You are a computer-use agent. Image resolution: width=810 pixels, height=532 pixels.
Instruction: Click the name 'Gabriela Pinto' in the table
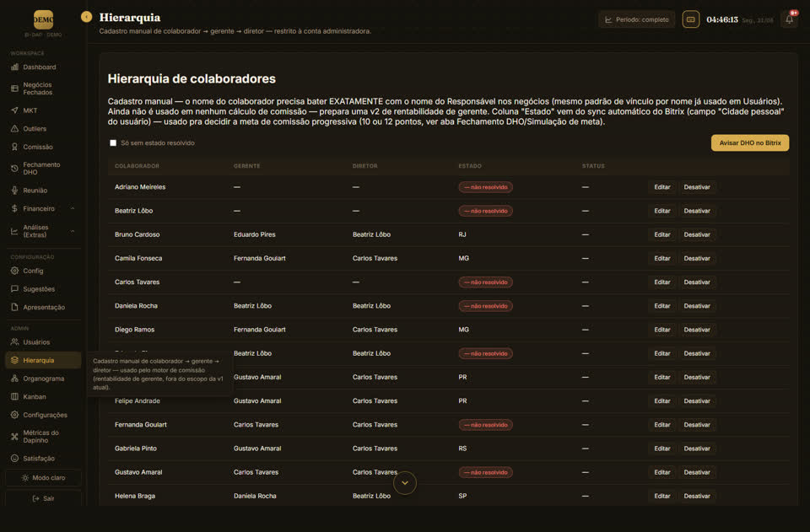[136, 449]
